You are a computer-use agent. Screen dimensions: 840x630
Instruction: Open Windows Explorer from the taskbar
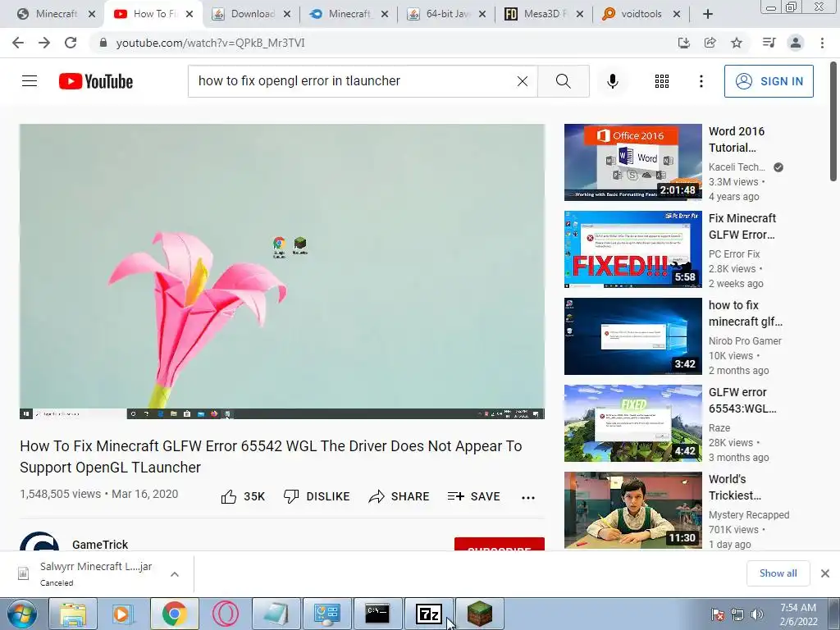(73, 614)
